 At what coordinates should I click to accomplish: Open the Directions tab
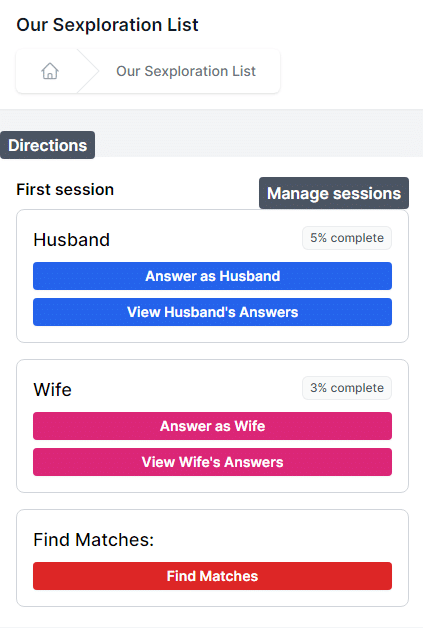coord(47,145)
